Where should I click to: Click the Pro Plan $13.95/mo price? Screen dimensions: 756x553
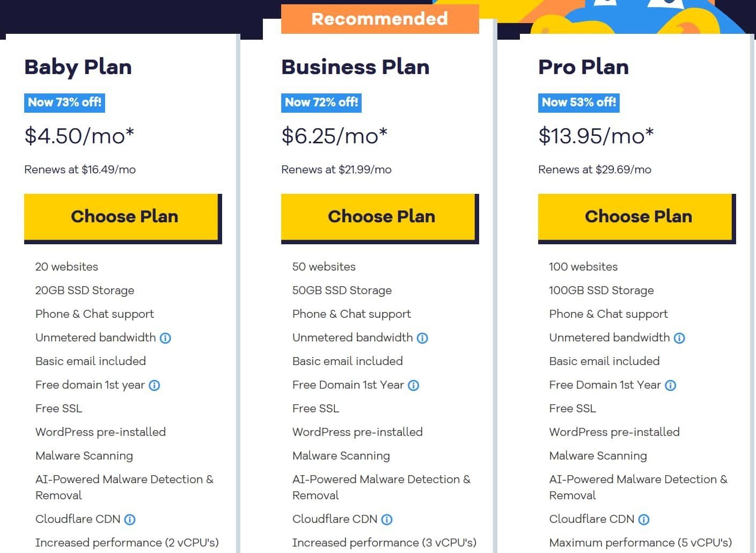(x=596, y=136)
